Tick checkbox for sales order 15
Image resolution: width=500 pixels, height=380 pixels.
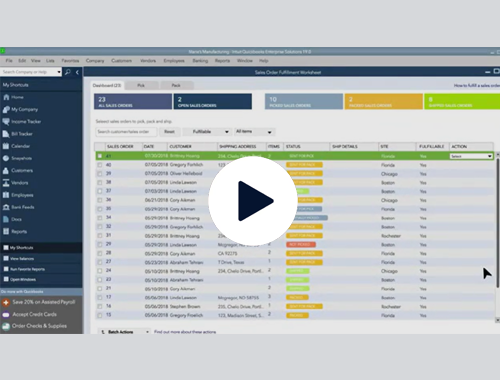(99, 315)
